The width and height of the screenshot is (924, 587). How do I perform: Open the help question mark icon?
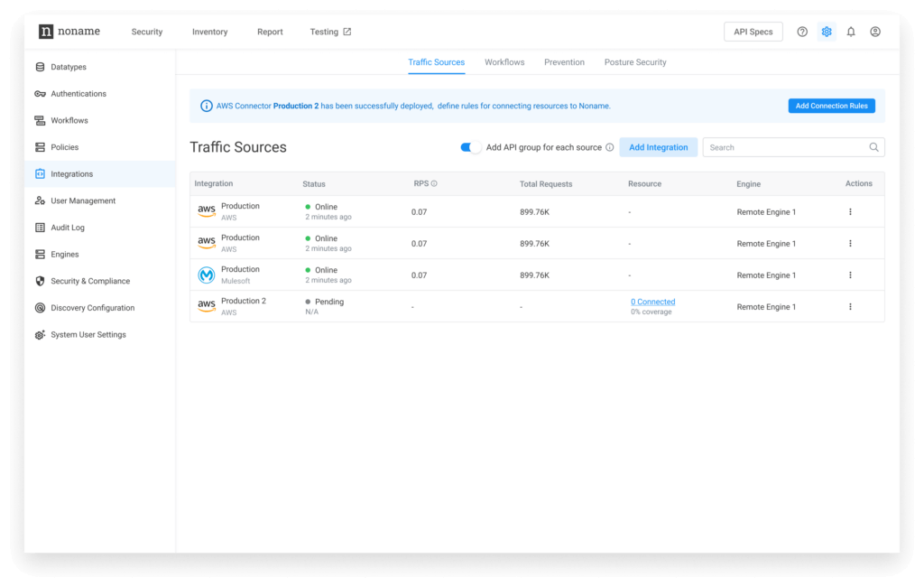coord(802,32)
